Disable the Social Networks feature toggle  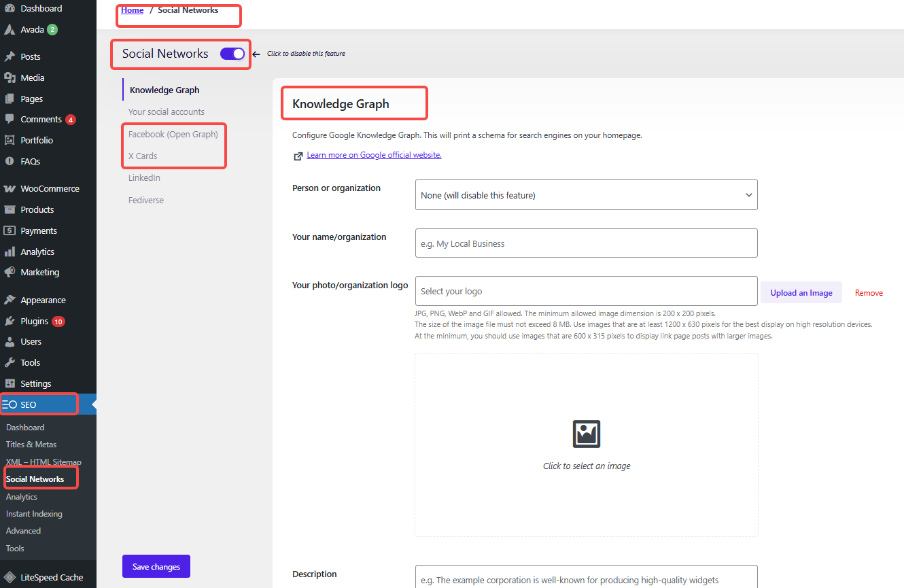[x=232, y=54]
